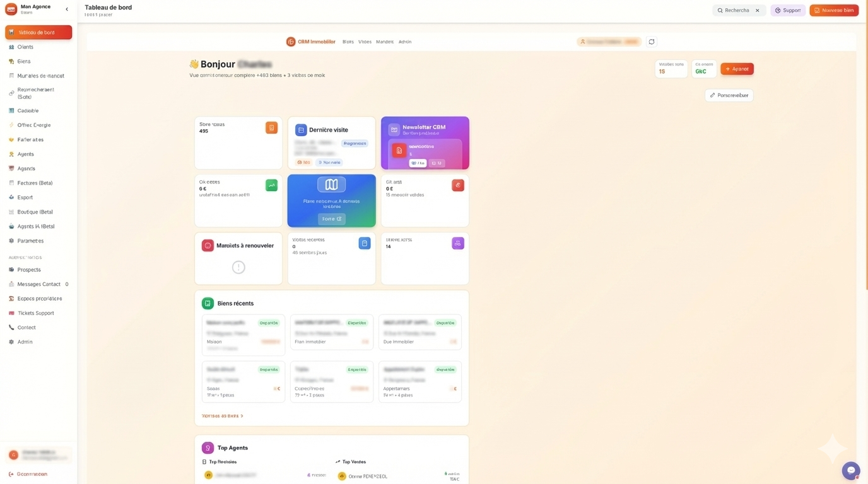Image resolution: width=868 pixels, height=484 pixels.
Task: Click the button inside the blue map card
Action: coord(331,219)
